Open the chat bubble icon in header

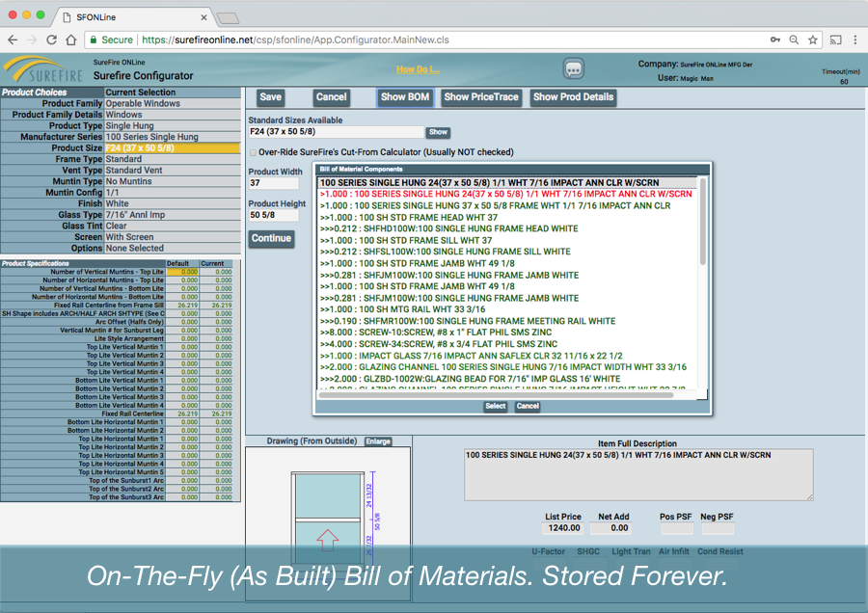[x=574, y=69]
